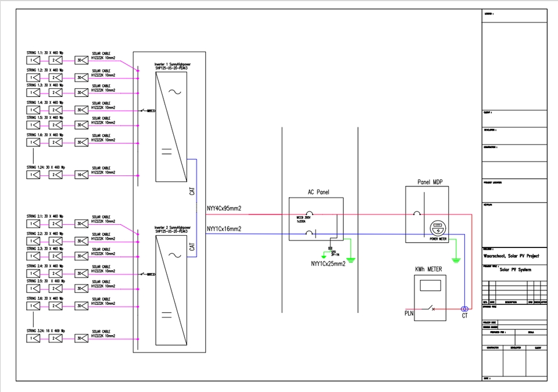Select the CT label text
Screen dimensions: 558x392
tap(465, 315)
